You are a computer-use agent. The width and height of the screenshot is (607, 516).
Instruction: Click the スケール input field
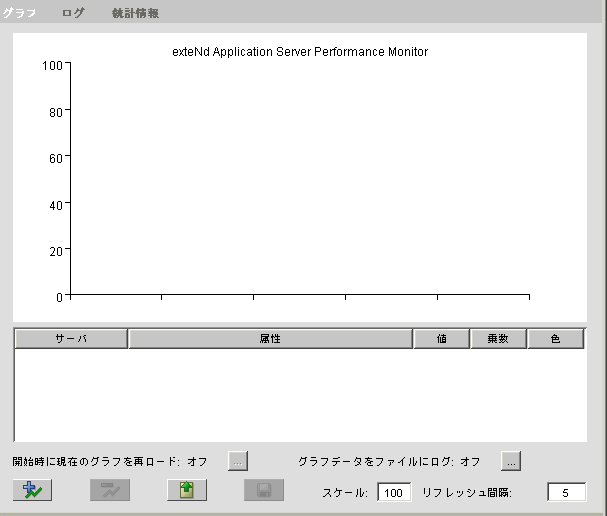(x=394, y=492)
